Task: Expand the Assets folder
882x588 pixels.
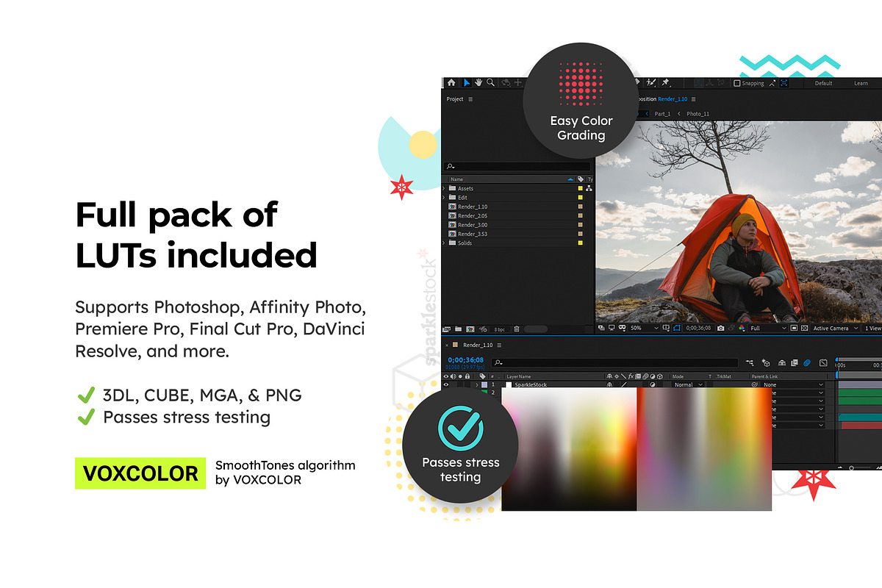Action: (444, 189)
